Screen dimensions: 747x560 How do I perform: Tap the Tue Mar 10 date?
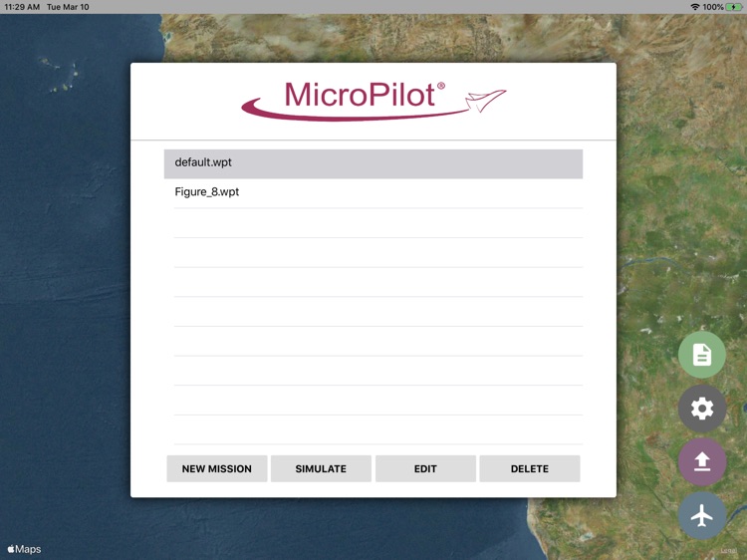coord(68,7)
